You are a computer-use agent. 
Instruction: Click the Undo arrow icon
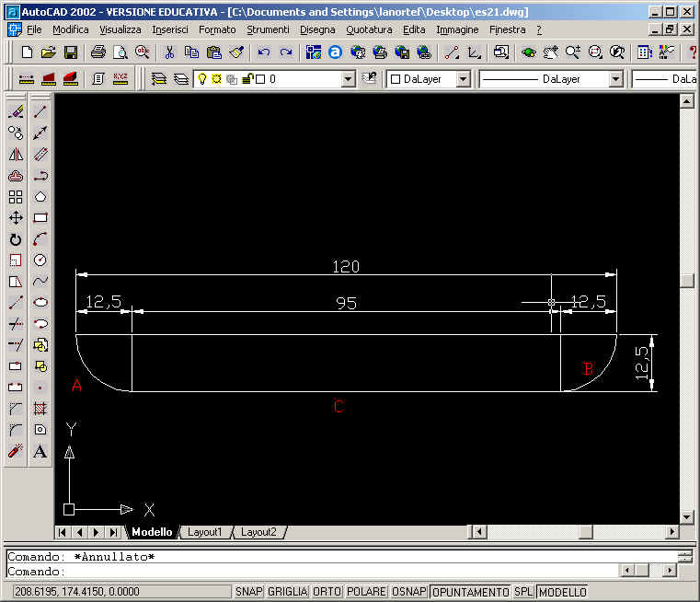(x=264, y=52)
